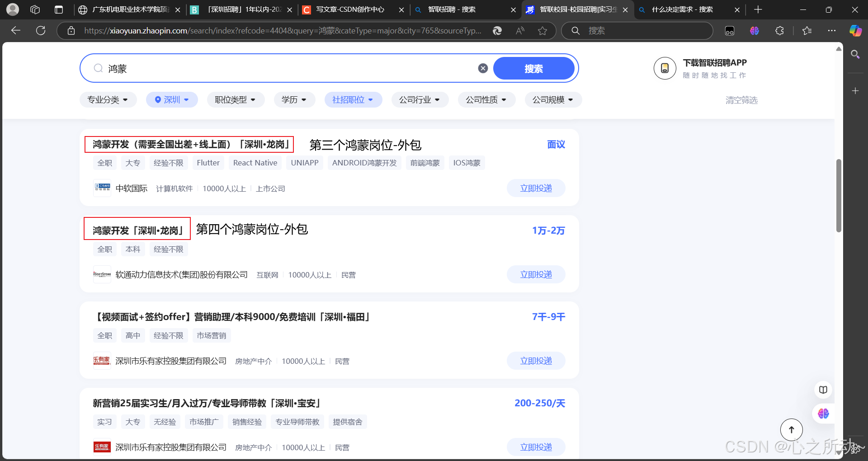Open the browser profile avatar

(x=13, y=9)
